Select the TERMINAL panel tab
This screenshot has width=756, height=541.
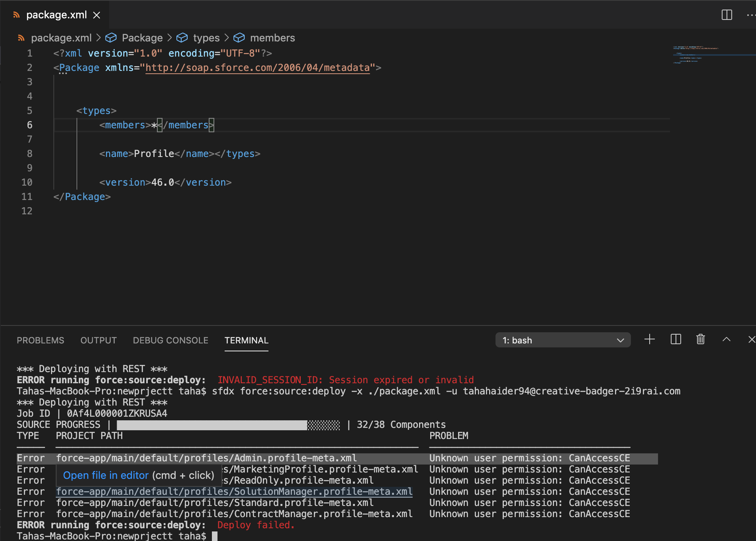[x=247, y=340]
